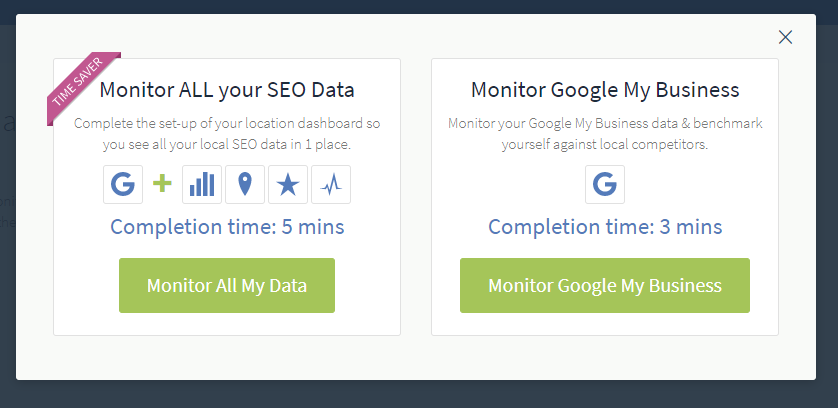
Task: Click the Google G icon under Google My Business
Action: pyautogui.click(x=605, y=184)
